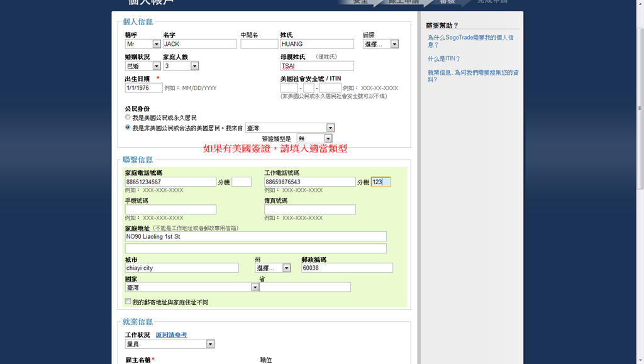Click the home phone 分機 extension box

coord(241,182)
